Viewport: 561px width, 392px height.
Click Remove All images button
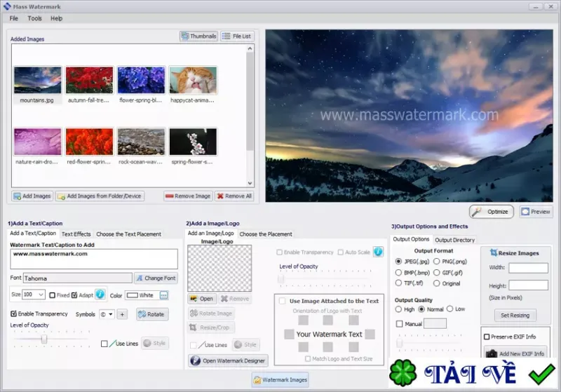click(x=234, y=196)
